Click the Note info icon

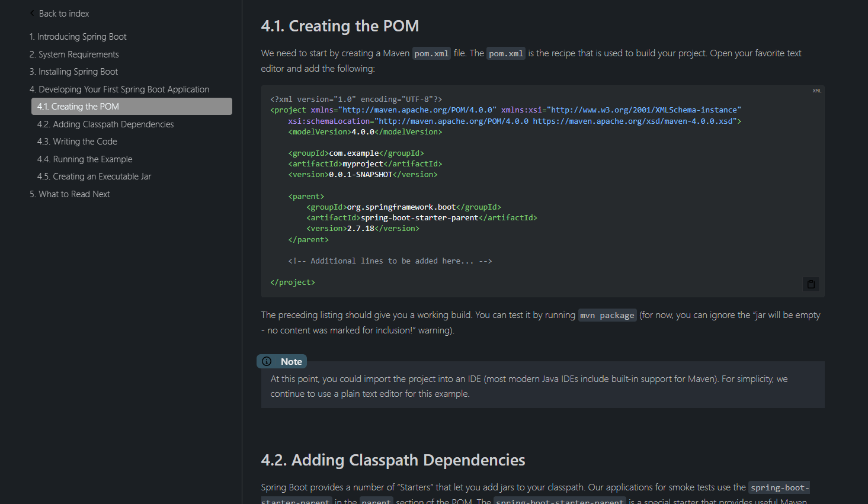tap(267, 361)
